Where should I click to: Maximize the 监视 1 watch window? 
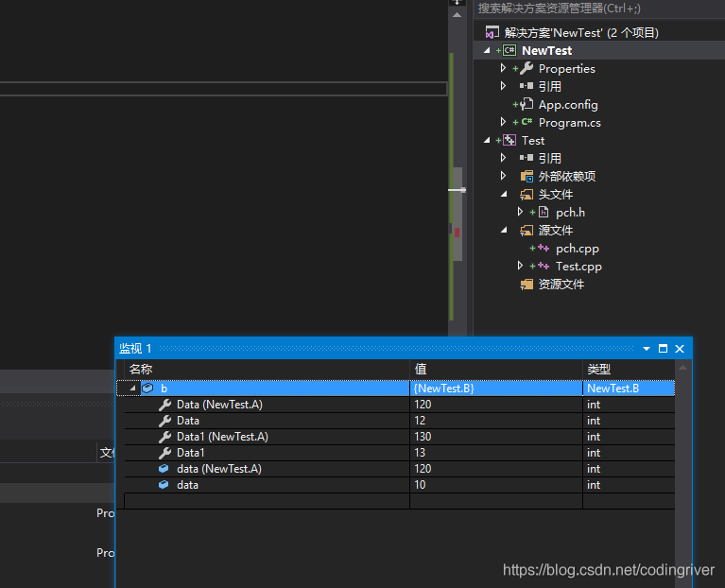(x=663, y=349)
